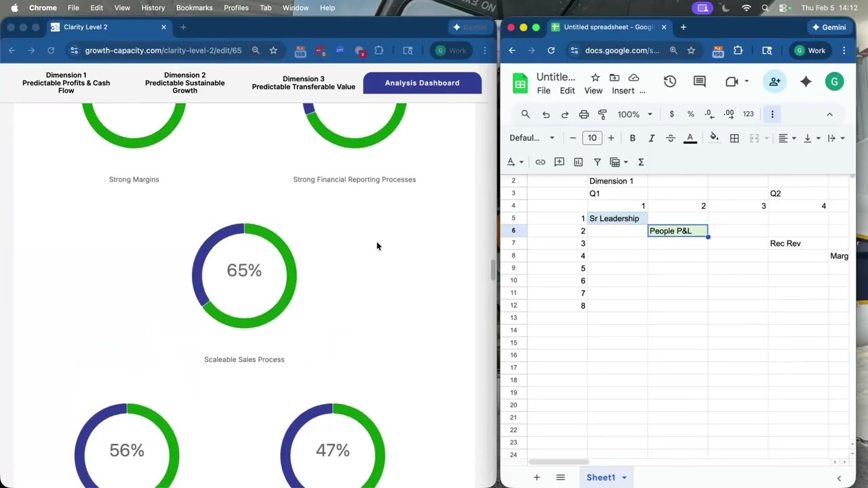
Task: Undo the last action in Sheets
Action: point(546,114)
